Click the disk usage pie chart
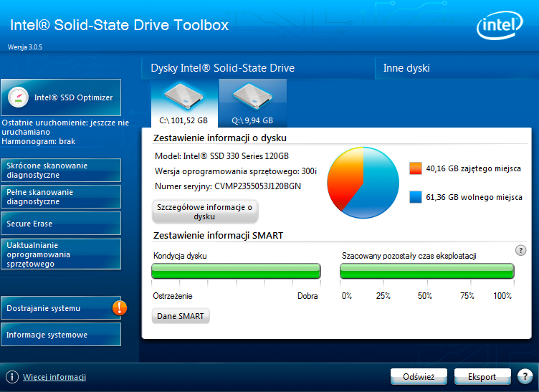The width and height of the screenshot is (539, 392). pos(363,183)
